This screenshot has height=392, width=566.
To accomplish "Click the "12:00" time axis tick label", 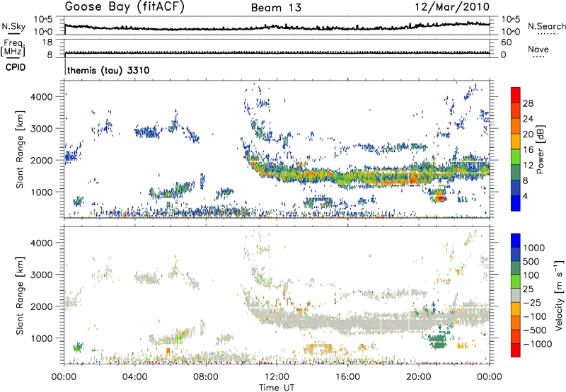I will pyautogui.click(x=277, y=377).
